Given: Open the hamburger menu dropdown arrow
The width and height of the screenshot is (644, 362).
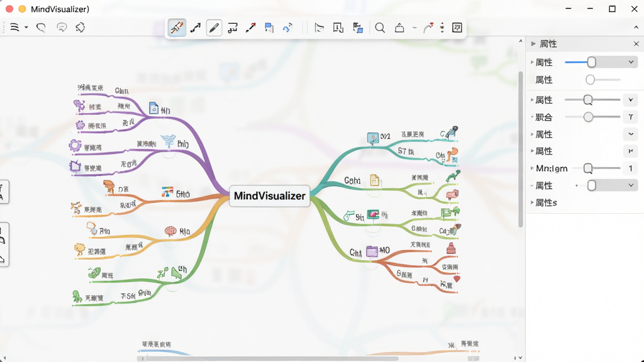Looking at the screenshot, I should tap(26, 28).
